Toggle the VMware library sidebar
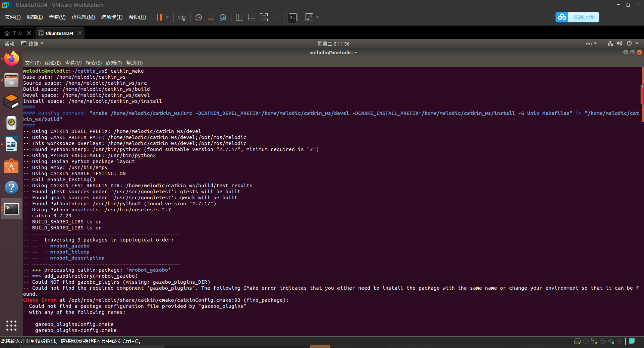This screenshot has height=348, width=644. pos(239,17)
